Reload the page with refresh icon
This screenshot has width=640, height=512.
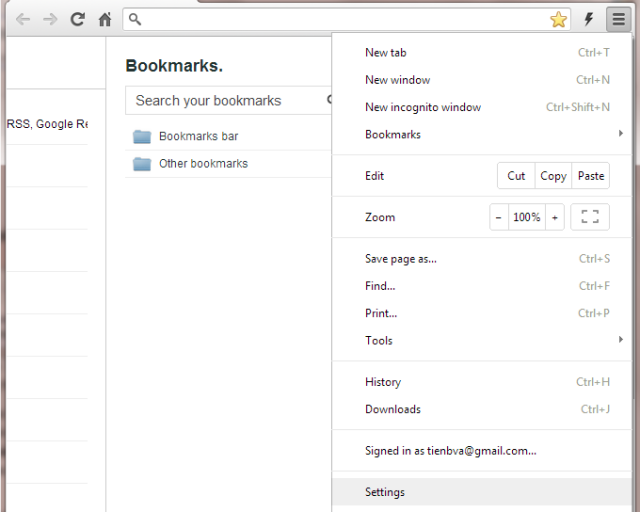pos(77,19)
